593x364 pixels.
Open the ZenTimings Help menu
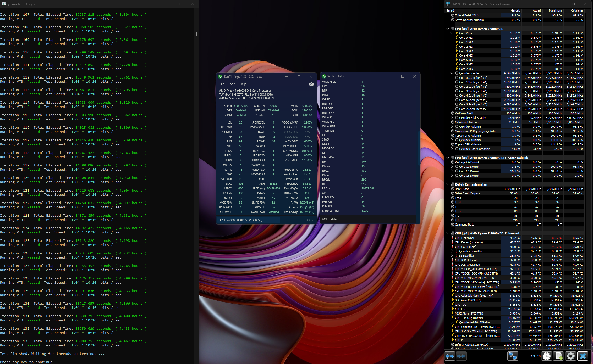coord(243,84)
